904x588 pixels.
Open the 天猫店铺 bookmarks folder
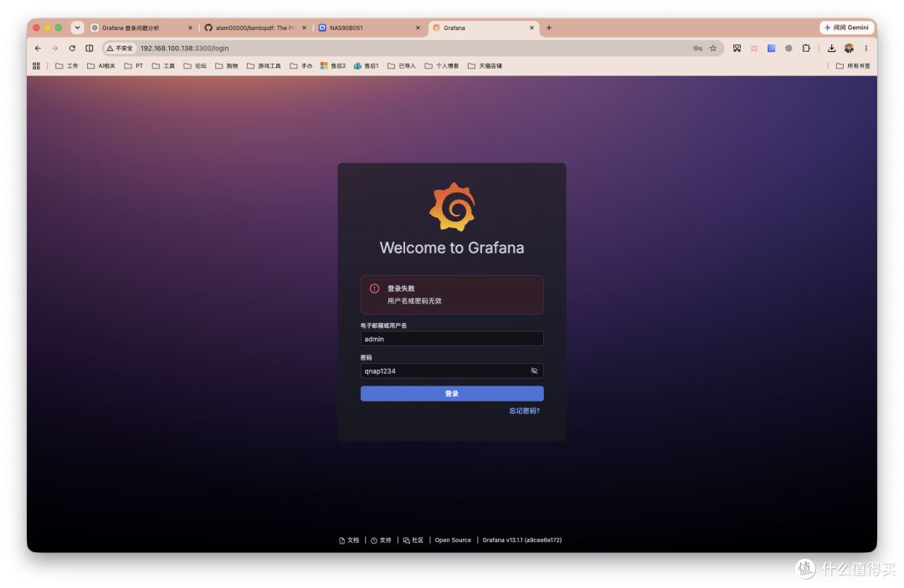coord(485,66)
